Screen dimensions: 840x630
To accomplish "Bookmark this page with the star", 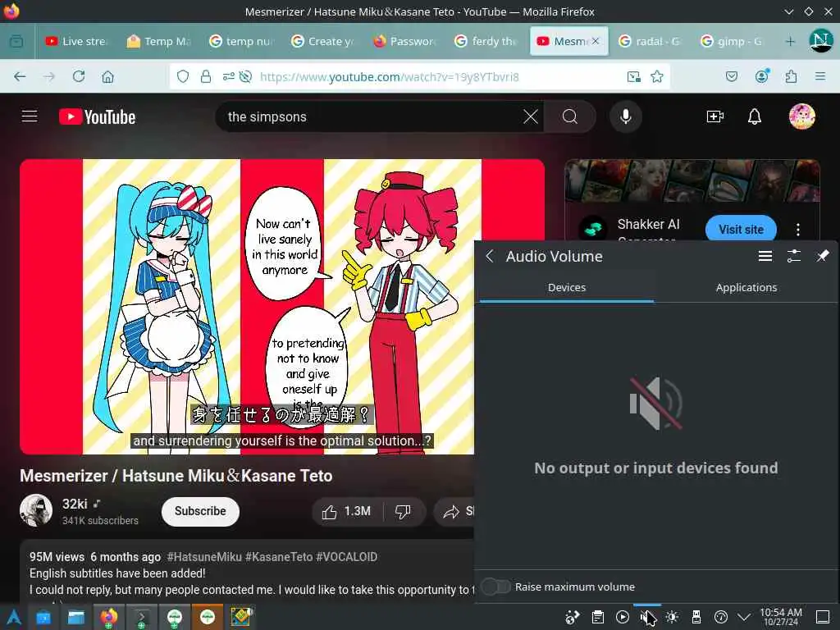I will pos(657,76).
